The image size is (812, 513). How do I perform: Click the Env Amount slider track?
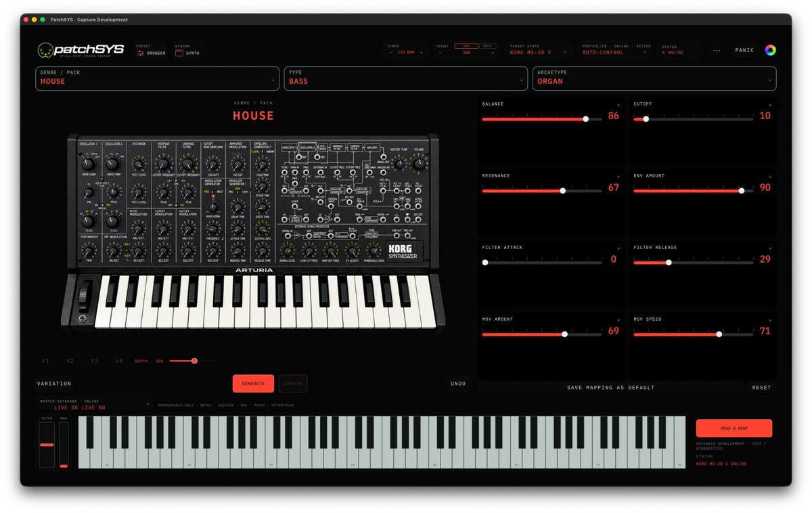(x=694, y=191)
